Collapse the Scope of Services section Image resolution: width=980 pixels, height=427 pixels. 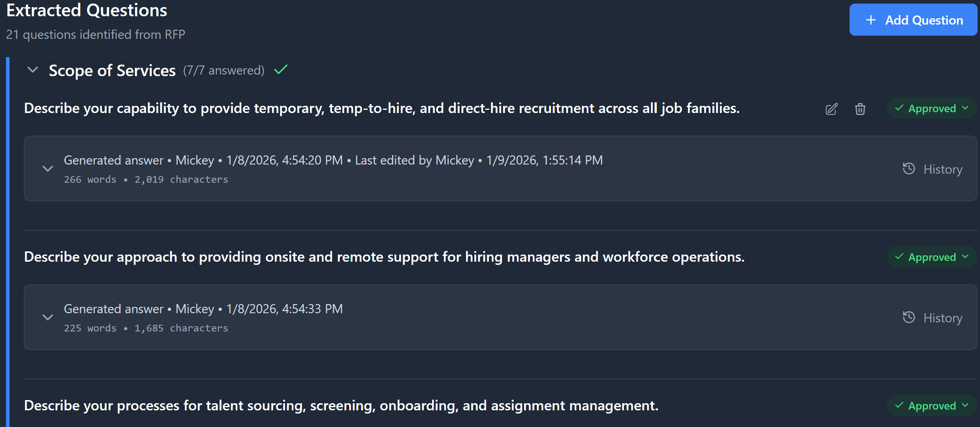point(33,70)
